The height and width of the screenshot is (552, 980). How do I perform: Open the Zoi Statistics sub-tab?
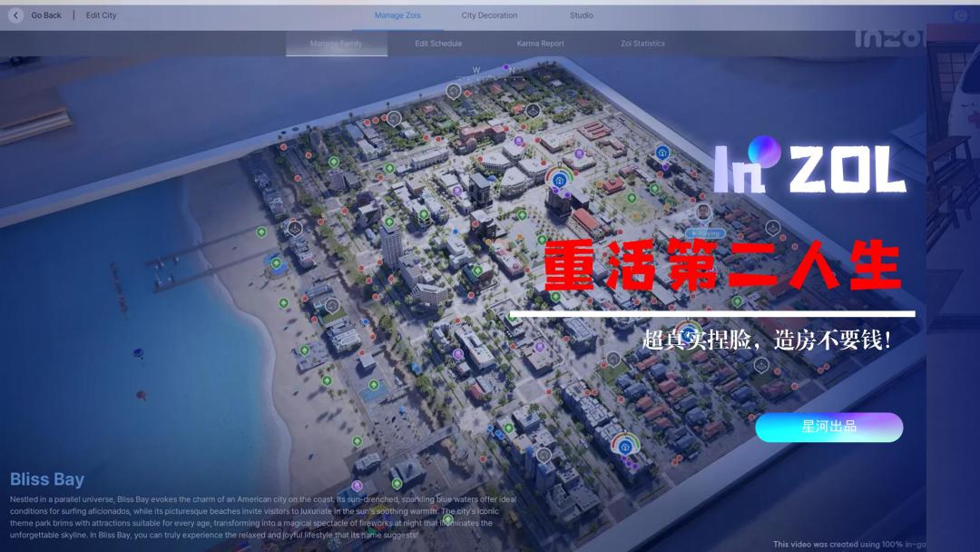(x=642, y=44)
